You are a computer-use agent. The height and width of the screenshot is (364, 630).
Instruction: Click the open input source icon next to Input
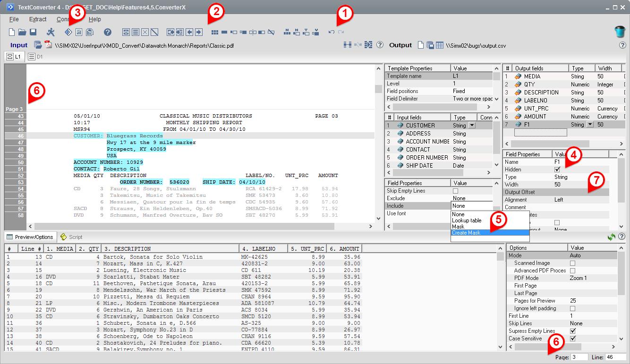click(x=38, y=45)
